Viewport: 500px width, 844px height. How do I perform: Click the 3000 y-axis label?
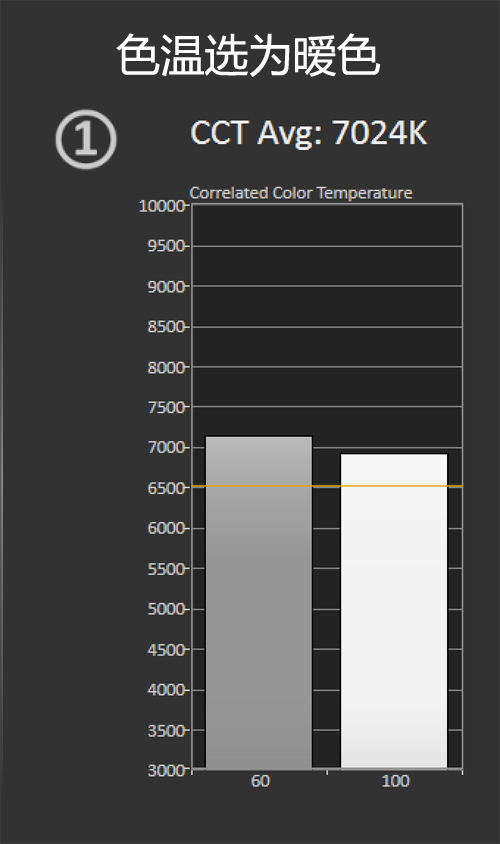(x=166, y=770)
